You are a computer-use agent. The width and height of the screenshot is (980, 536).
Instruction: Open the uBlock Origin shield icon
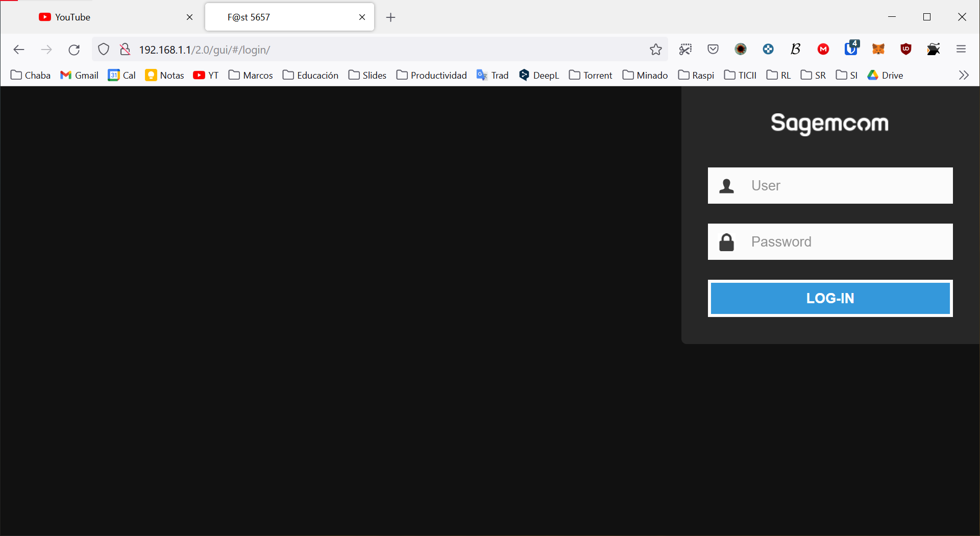pyautogui.click(x=906, y=50)
